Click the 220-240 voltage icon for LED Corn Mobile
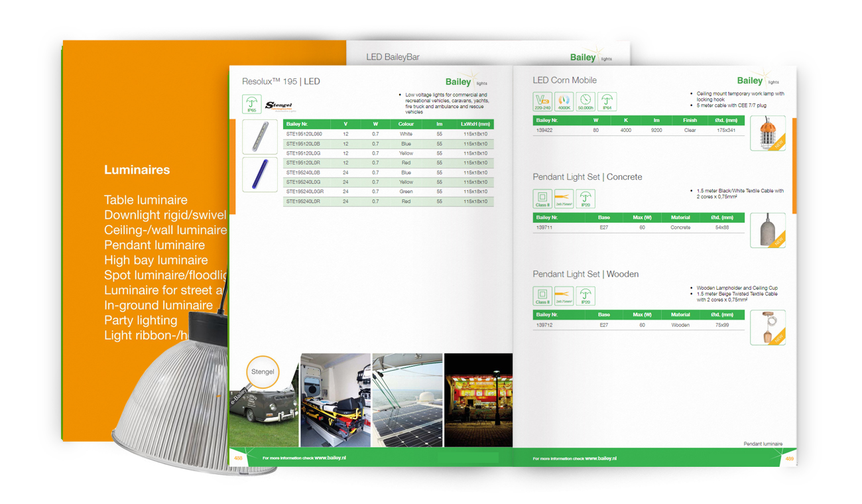 (x=542, y=101)
